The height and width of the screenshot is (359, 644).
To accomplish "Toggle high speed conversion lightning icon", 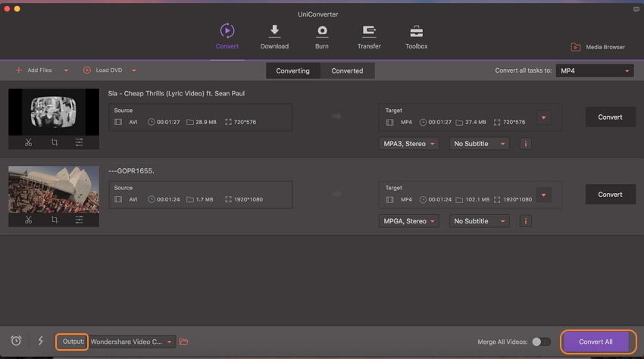I will coord(41,341).
